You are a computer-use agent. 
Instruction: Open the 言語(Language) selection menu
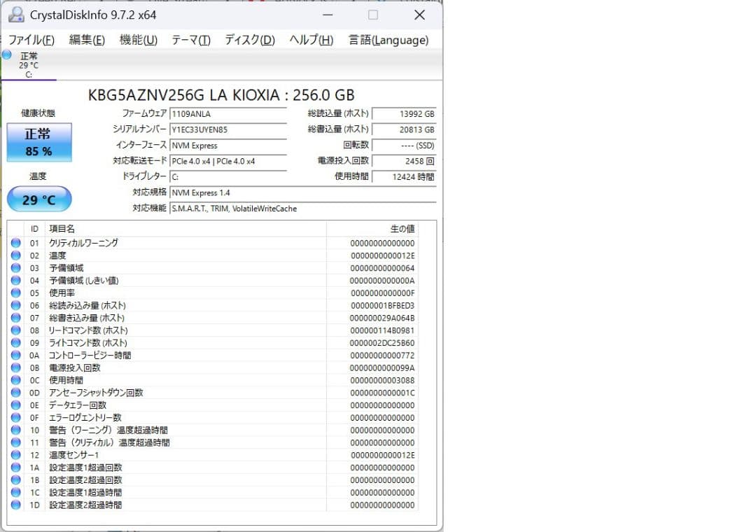pyautogui.click(x=388, y=40)
